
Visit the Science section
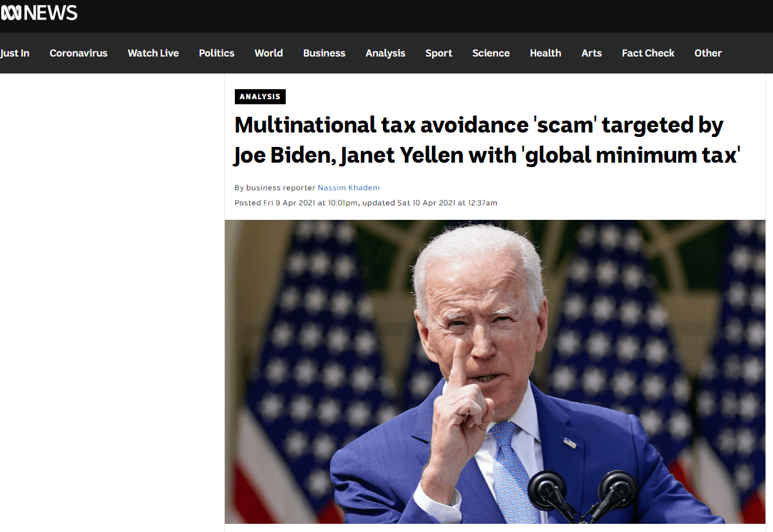[x=491, y=53]
